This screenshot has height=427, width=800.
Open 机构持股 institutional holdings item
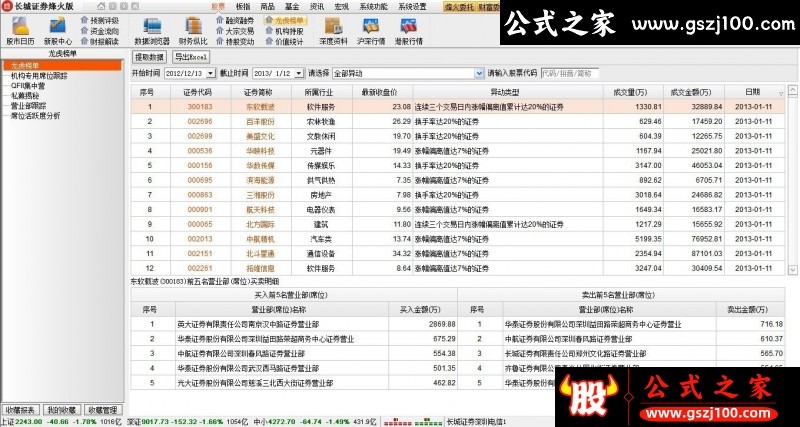point(285,31)
